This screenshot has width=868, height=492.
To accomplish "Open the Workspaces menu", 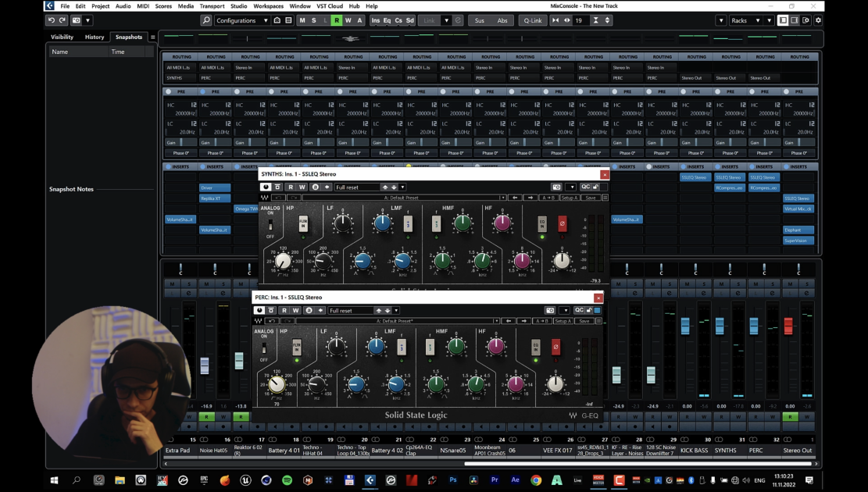I will (269, 6).
